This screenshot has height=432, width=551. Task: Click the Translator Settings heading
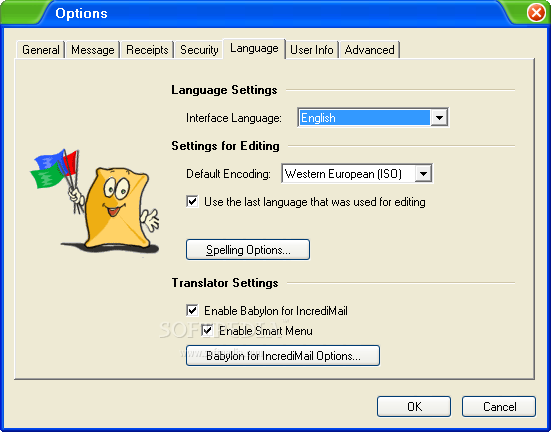pyautogui.click(x=225, y=283)
